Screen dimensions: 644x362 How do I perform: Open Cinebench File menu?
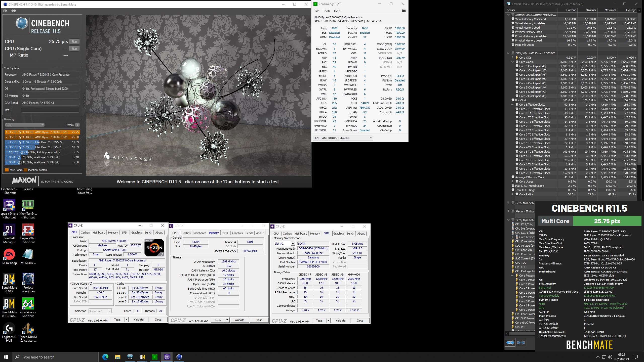5,11
